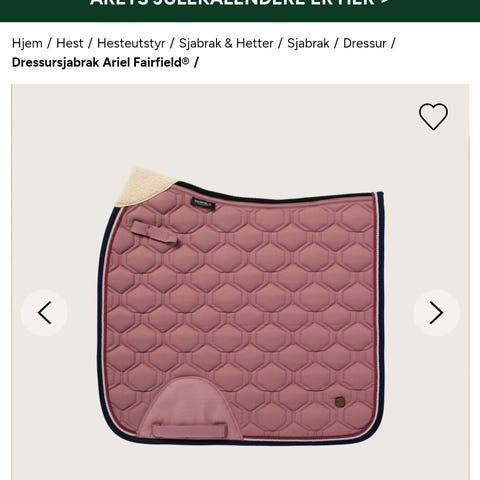Click the pink upper strap on saddle pad
The image size is (480, 480).
[154, 233]
